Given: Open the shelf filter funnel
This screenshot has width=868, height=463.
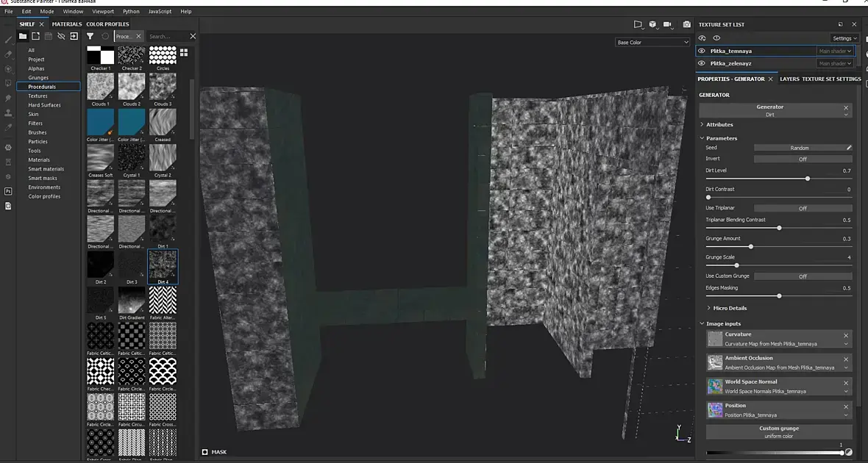Looking at the screenshot, I should [90, 36].
